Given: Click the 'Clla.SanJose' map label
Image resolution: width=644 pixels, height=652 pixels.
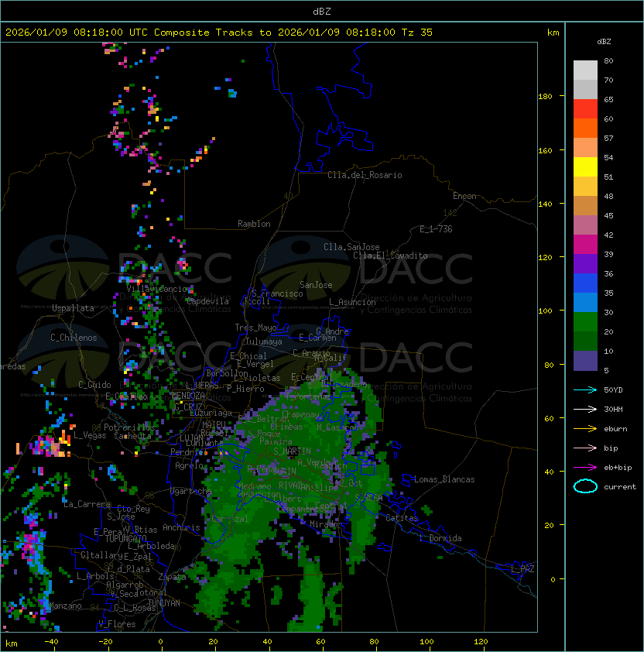Looking at the screenshot, I should pos(351,247).
